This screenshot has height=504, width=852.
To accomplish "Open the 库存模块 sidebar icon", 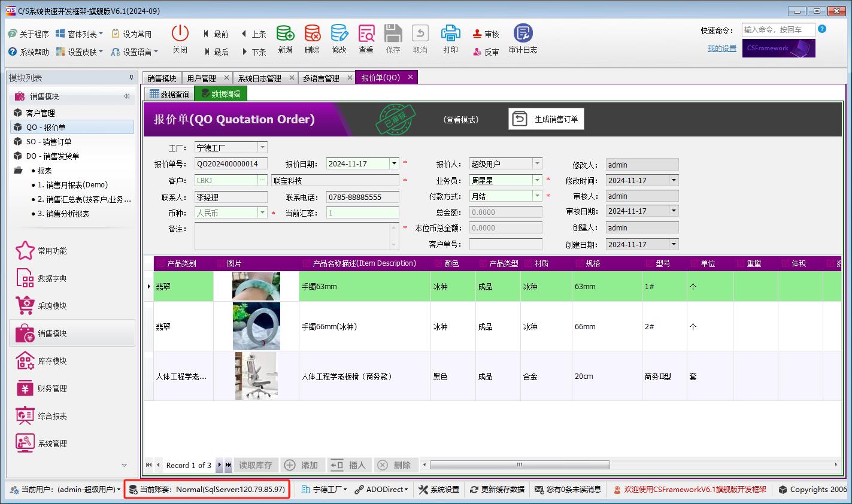I will (x=45, y=360).
